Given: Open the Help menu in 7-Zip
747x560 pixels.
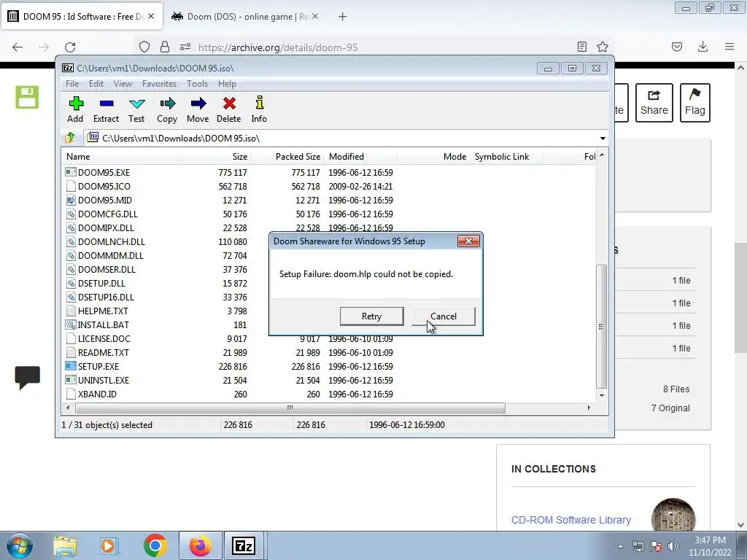Looking at the screenshot, I should [228, 84].
